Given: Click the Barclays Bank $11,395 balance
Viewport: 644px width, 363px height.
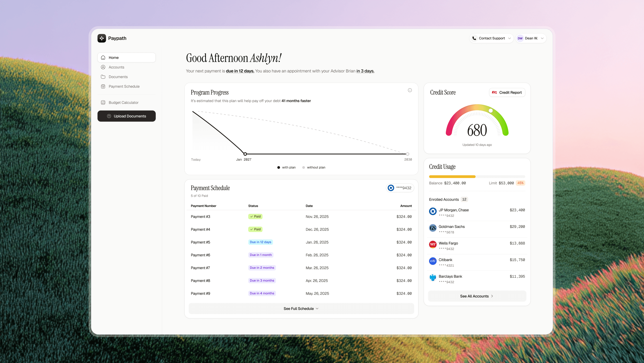Looking at the screenshot, I should [517, 276].
